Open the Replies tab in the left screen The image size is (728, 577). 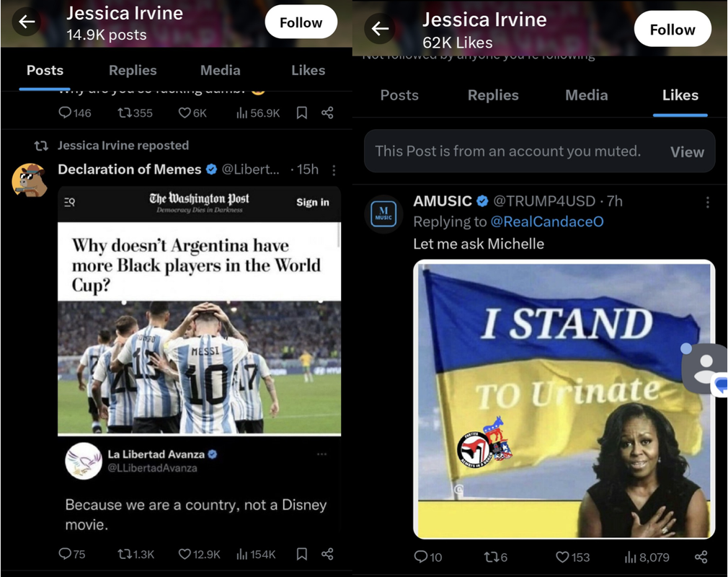point(133,70)
